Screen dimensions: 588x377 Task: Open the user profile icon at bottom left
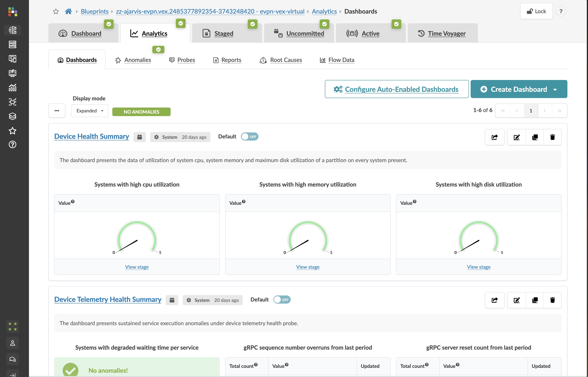click(x=12, y=343)
